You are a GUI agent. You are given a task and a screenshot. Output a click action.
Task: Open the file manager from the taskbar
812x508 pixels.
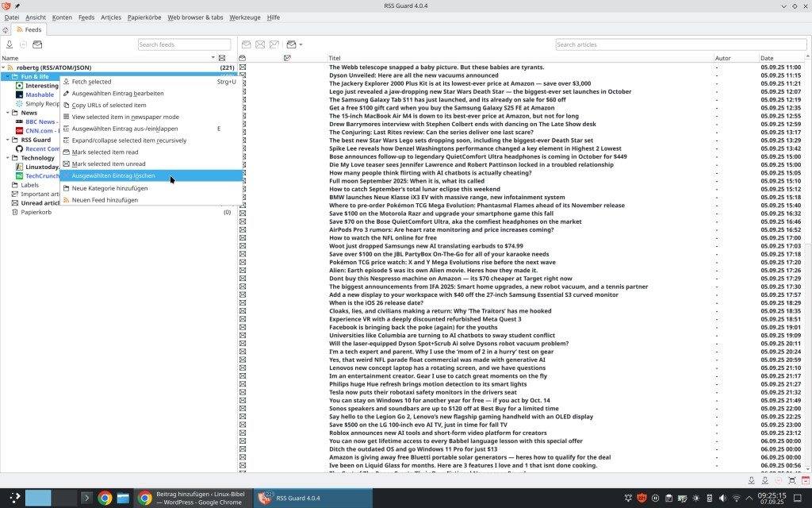click(123, 498)
